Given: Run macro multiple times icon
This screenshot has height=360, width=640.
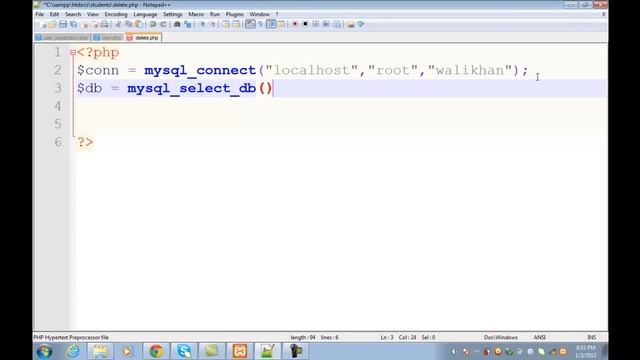Looking at the screenshot, I should point(326,24).
